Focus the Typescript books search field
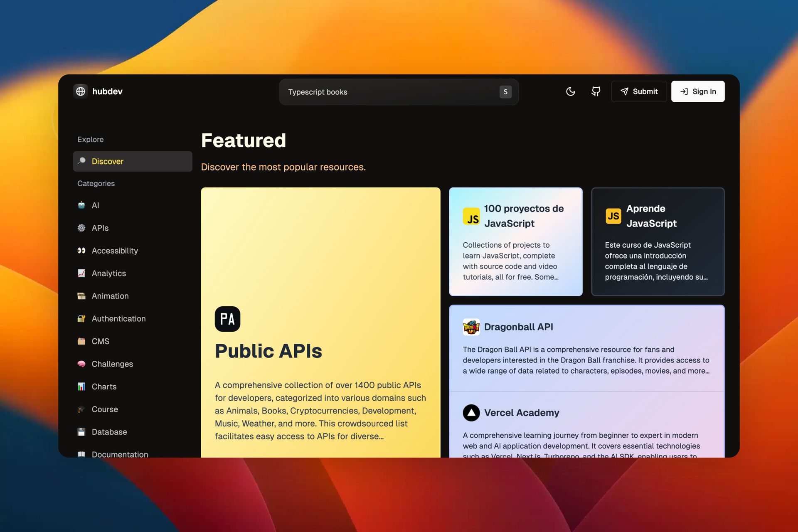Viewport: 798px width, 532px height. (391, 92)
